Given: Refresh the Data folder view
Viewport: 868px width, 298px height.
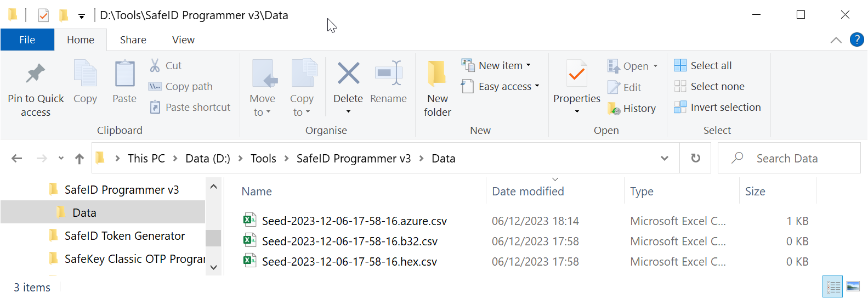Looking at the screenshot, I should pos(695,159).
